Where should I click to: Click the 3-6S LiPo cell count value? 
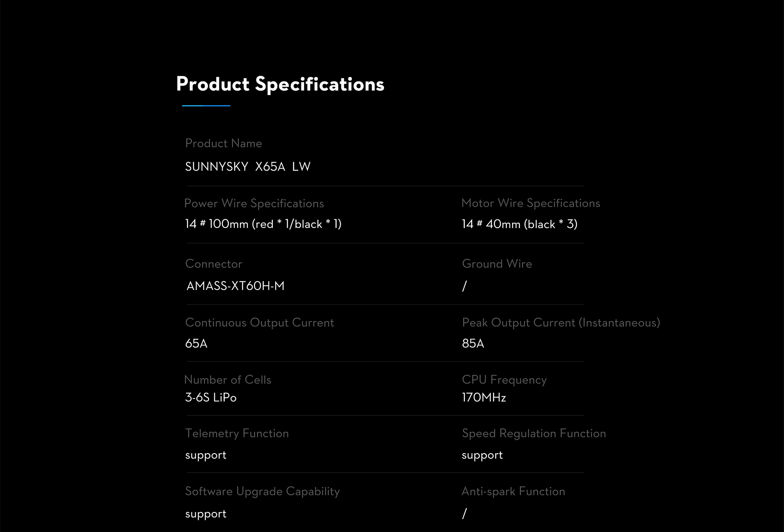211,397
